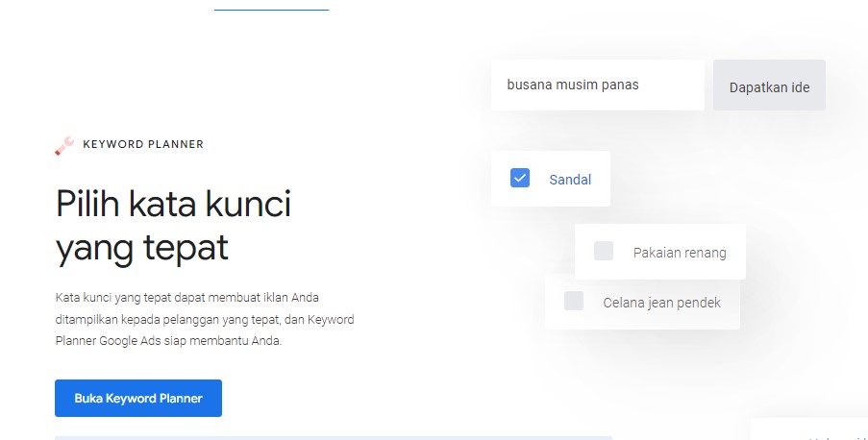Click the Pilih kata kunci yang tepat heading
The image size is (868, 440).
tap(174, 226)
